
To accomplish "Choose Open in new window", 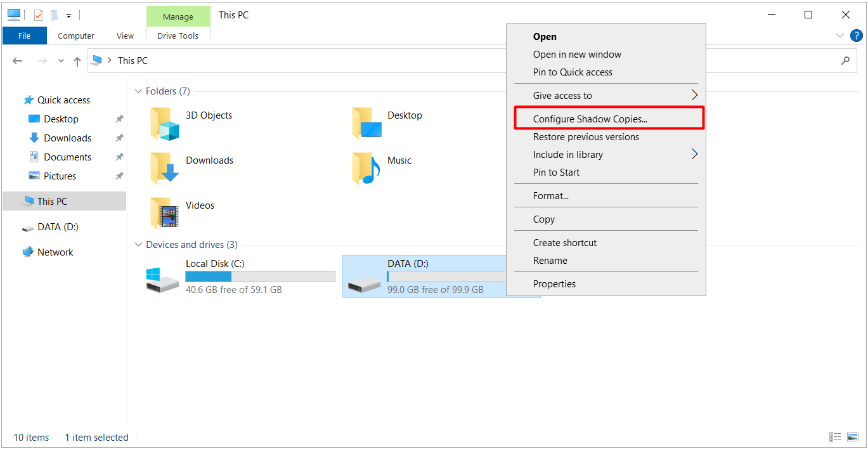I will coord(606,55).
